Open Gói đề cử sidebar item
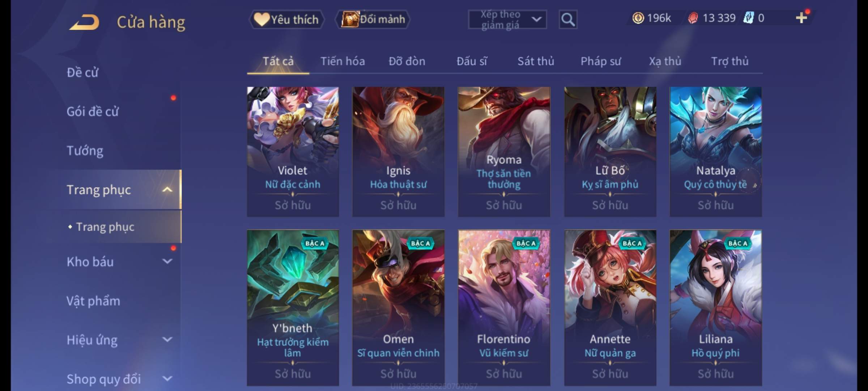 pos(93,112)
